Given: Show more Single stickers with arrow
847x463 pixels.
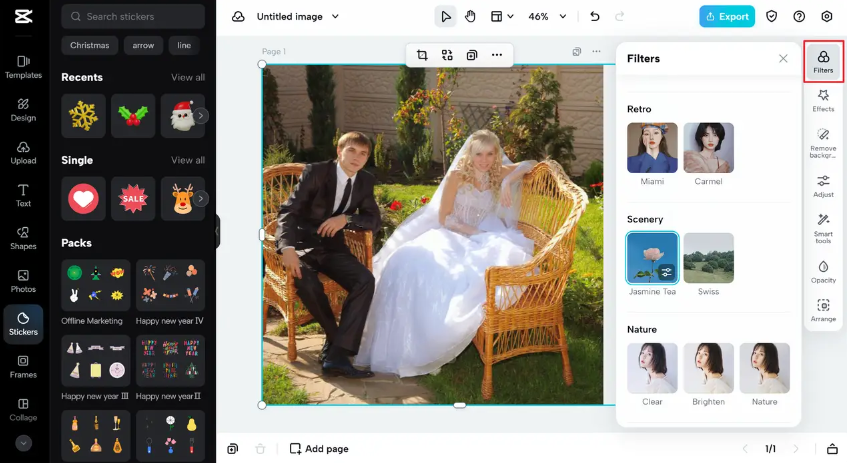Looking at the screenshot, I should click(x=200, y=199).
